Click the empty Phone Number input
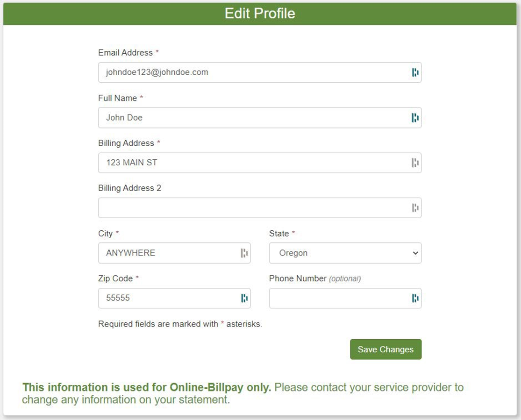This screenshot has width=521, height=420. coord(339,298)
